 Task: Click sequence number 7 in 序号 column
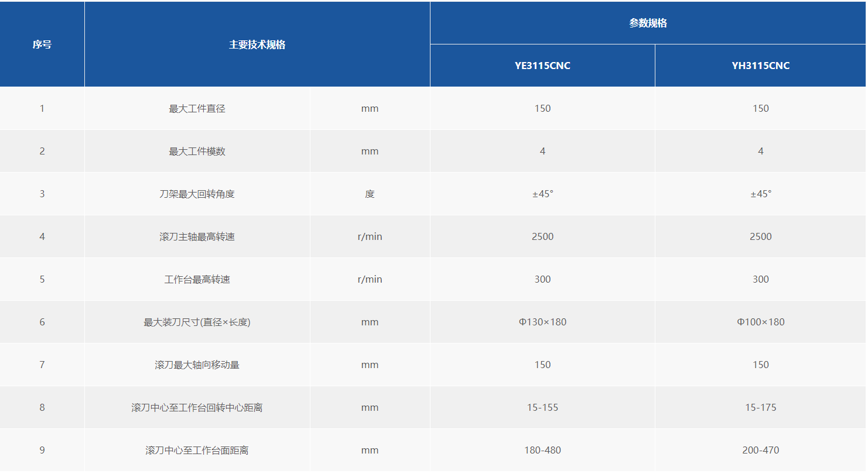click(42, 365)
